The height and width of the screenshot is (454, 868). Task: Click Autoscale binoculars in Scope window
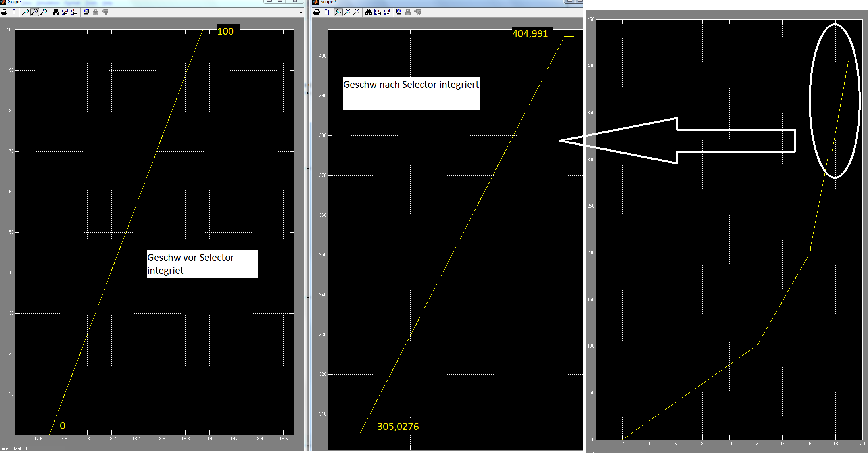point(56,12)
